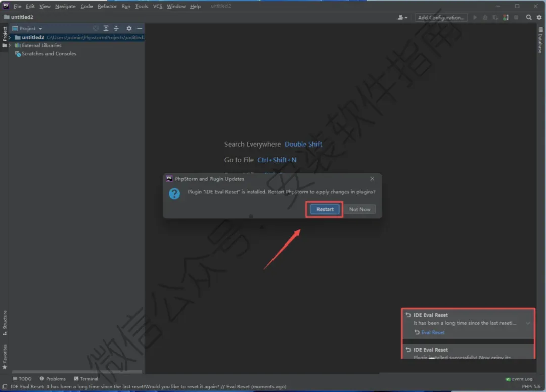Open the Terminal tool window
Image resolution: width=546 pixels, height=392 pixels.
click(x=86, y=379)
